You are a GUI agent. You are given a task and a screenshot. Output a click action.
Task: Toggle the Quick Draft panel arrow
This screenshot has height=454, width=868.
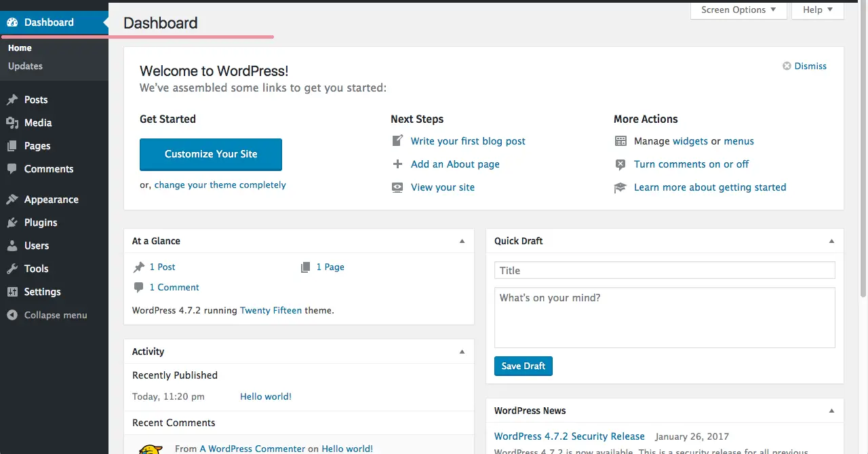click(832, 241)
